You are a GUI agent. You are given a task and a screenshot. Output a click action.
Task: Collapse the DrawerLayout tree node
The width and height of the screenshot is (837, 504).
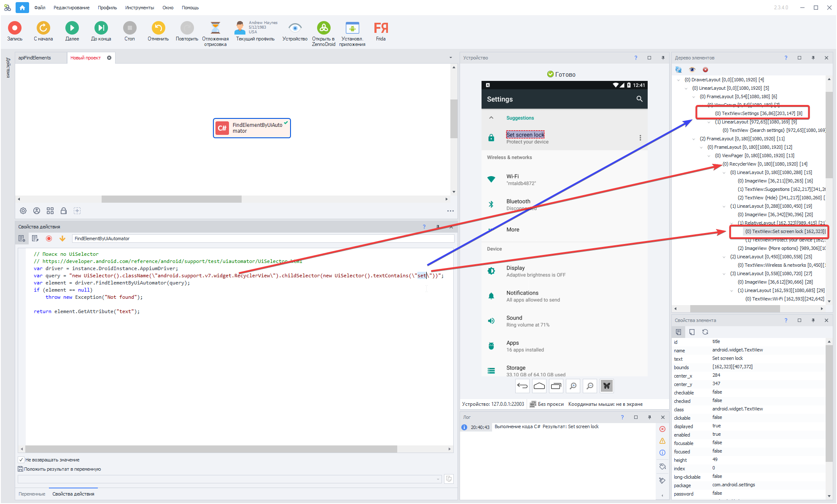678,80
